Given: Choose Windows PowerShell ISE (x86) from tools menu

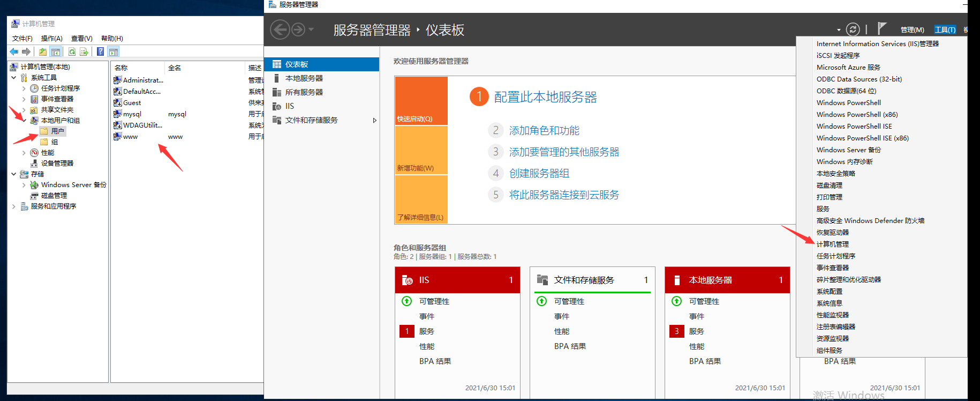Looking at the screenshot, I should (x=863, y=138).
